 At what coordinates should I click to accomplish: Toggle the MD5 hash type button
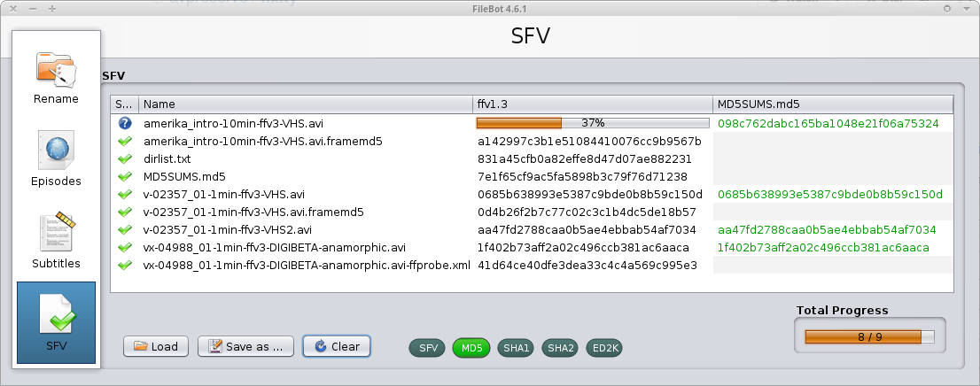(x=471, y=348)
